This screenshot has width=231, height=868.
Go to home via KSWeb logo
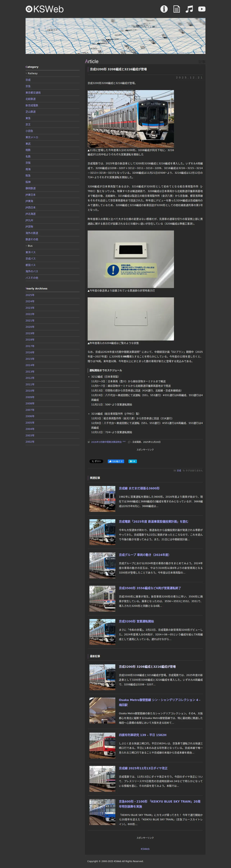[x=44, y=9]
